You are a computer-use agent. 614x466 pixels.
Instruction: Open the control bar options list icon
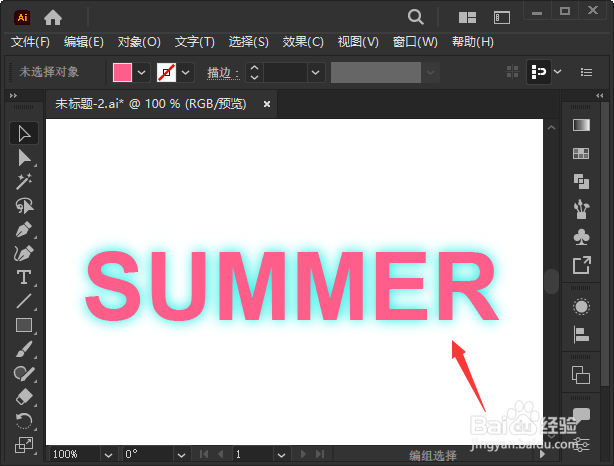586,72
